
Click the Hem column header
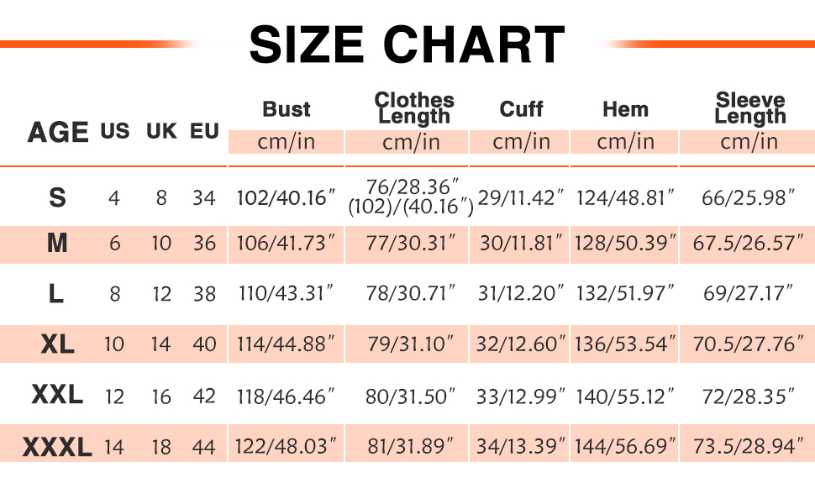pos(625,109)
